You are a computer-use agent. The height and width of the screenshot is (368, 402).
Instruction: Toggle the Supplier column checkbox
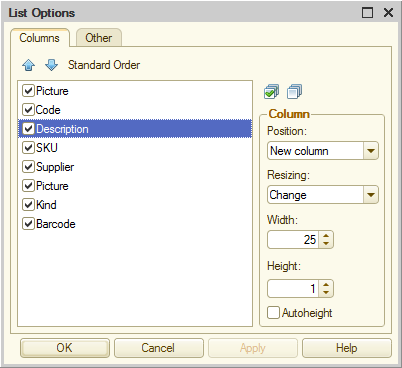click(28, 167)
